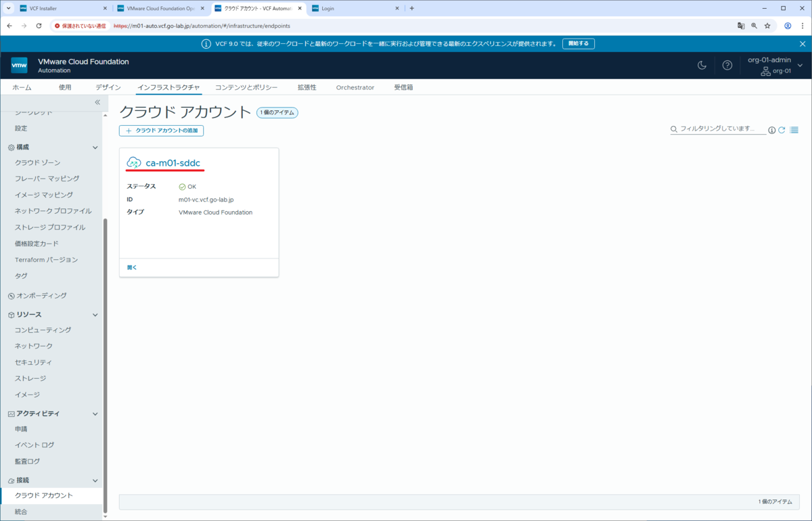The height and width of the screenshot is (521, 812).
Task: Click the info icon in blue banner
Action: click(x=206, y=43)
